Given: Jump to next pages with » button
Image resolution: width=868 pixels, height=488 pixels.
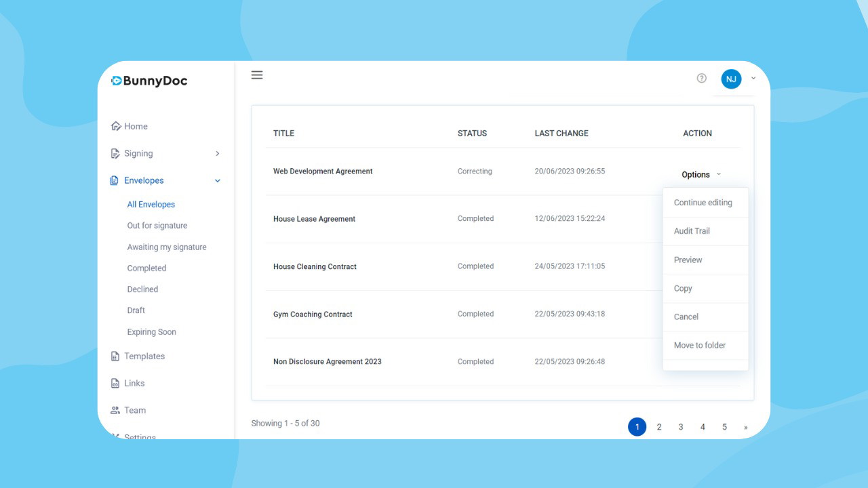Looking at the screenshot, I should click(746, 427).
